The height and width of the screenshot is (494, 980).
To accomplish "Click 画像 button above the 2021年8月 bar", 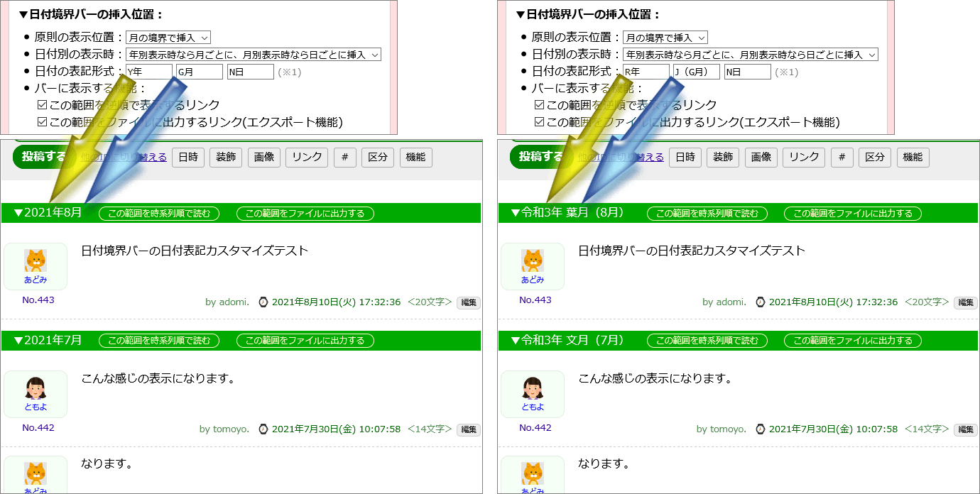I will pyautogui.click(x=264, y=158).
